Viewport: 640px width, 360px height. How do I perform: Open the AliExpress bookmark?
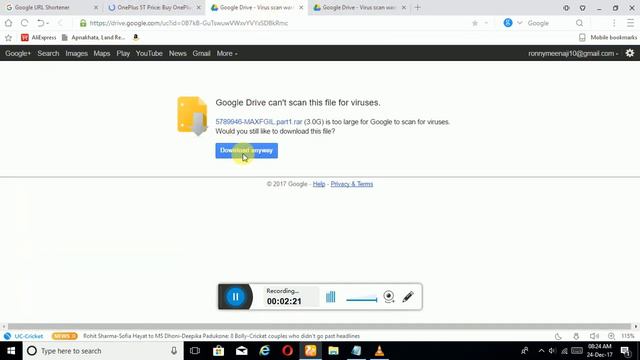click(x=39, y=38)
